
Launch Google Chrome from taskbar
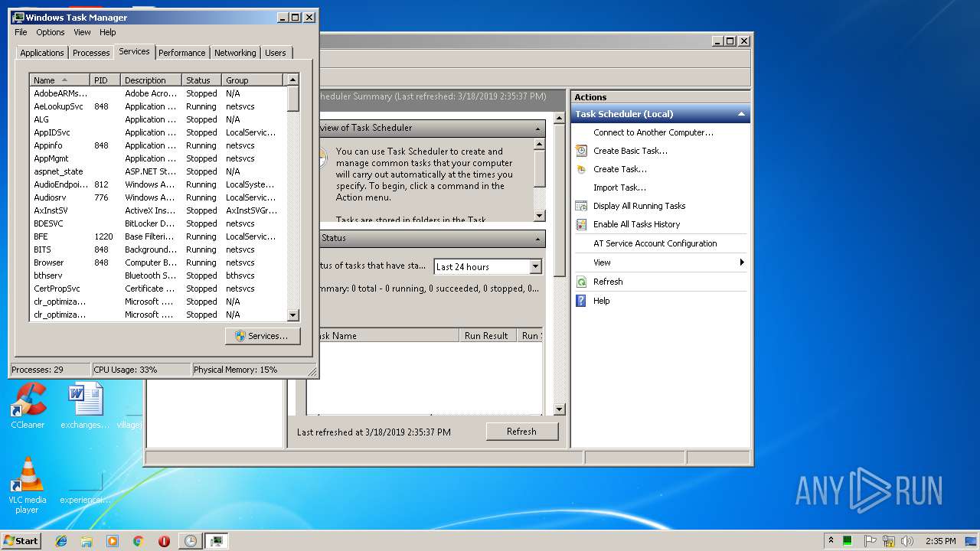click(138, 541)
